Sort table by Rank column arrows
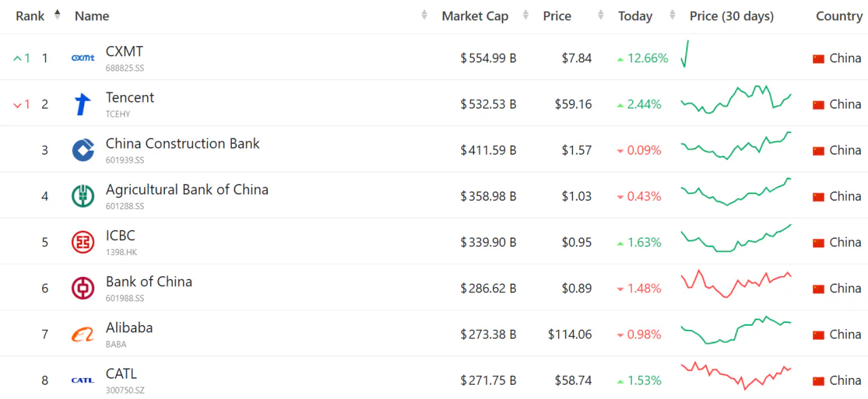This screenshot has height=399, width=868. [57, 14]
